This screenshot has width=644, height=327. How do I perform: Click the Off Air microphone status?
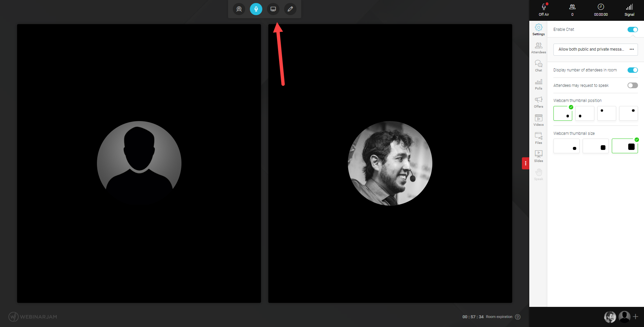544,10
